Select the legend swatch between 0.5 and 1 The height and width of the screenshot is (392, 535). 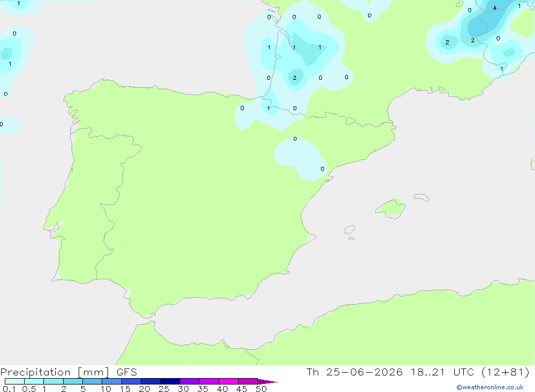pyautogui.click(x=34, y=381)
